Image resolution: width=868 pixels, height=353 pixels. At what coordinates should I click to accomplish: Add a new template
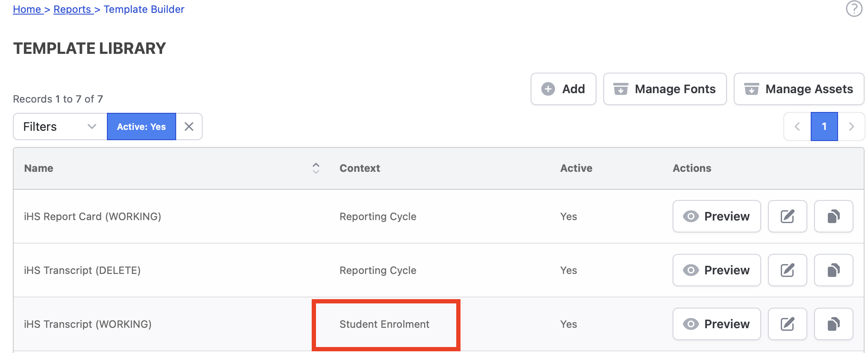[563, 89]
